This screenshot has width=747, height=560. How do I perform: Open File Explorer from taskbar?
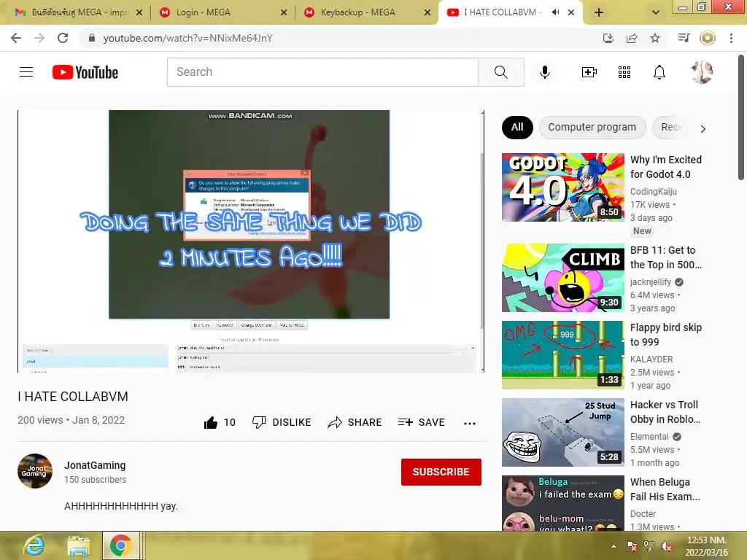coord(79,545)
